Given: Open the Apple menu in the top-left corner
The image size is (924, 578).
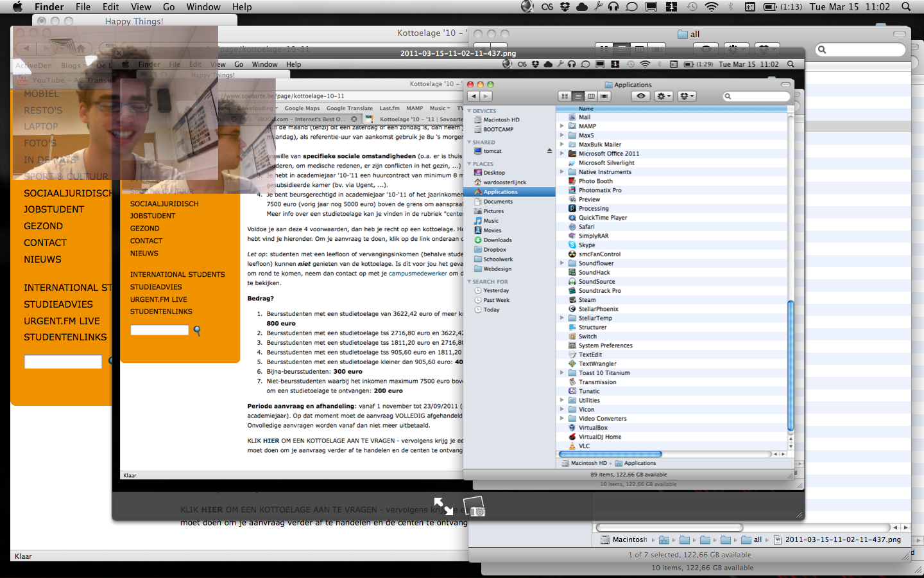Looking at the screenshot, I should click(17, 7).
